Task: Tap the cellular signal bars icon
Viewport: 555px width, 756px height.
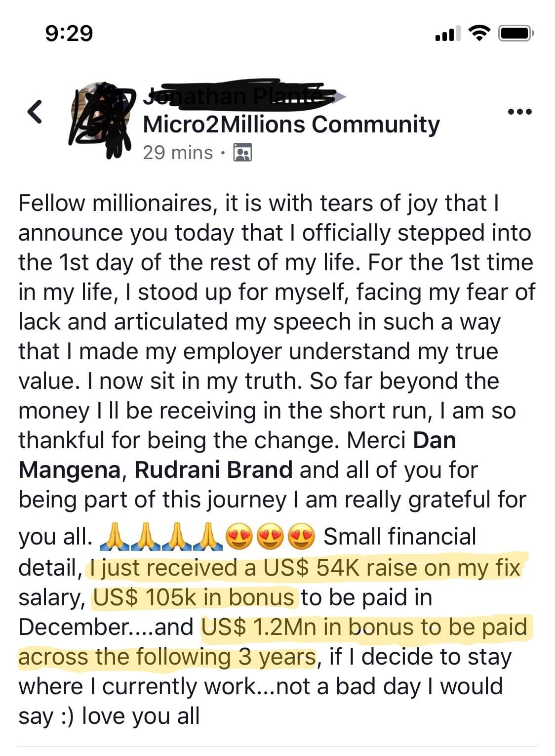Action: pyautogui.click(x=447, y=34)
